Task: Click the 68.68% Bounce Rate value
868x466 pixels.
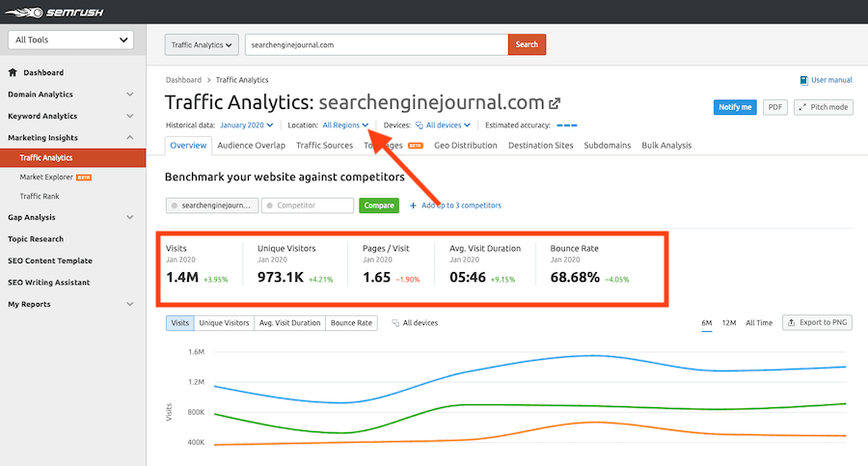Action: tap(575, 278)
